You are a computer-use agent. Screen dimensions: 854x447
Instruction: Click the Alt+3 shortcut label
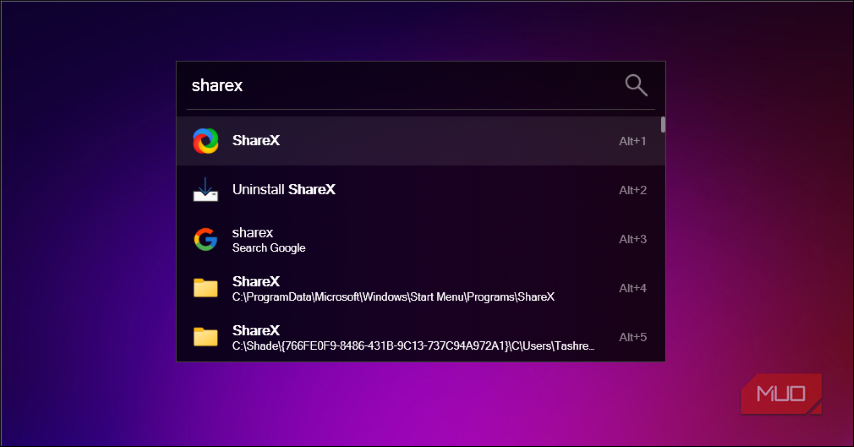click(633, 239)
